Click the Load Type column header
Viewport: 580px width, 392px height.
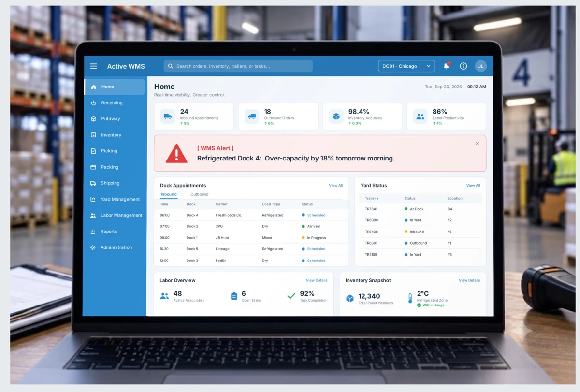point(271,204)
